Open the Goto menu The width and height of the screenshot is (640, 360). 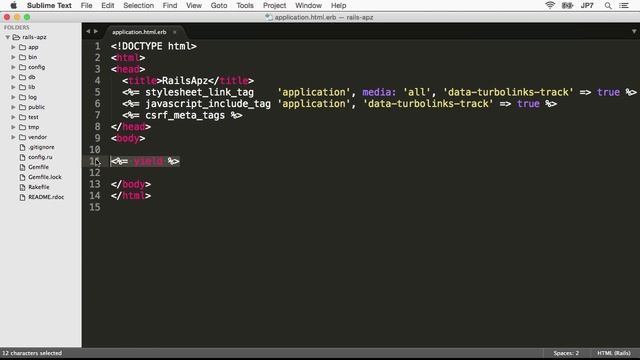point(219,5)
